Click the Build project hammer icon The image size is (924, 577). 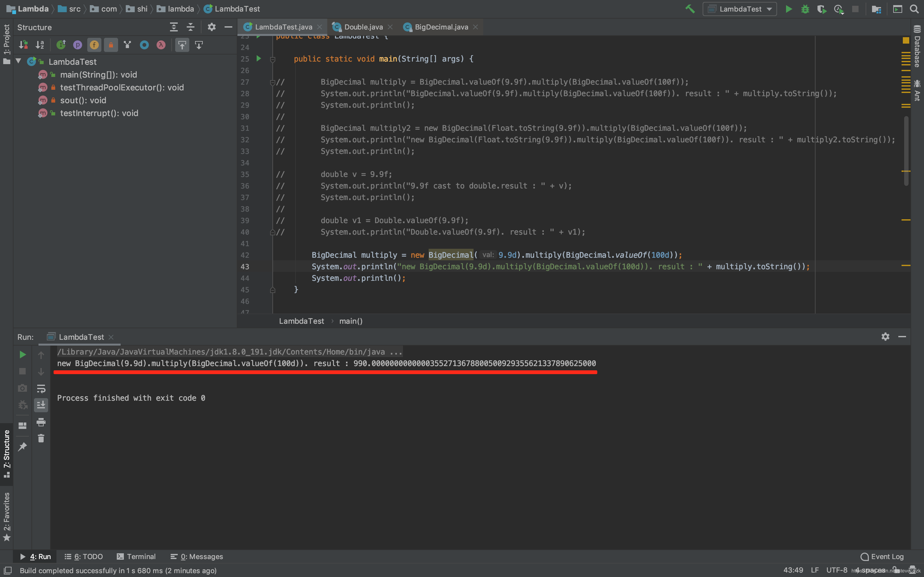click(689, 9)
